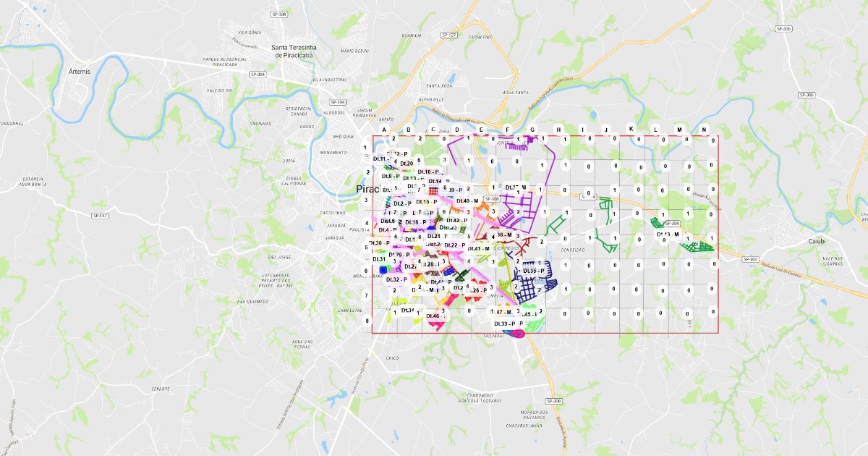Viewport: 868px width, 456px height.
Task: Click grid column header A
Action: point(385,130)
